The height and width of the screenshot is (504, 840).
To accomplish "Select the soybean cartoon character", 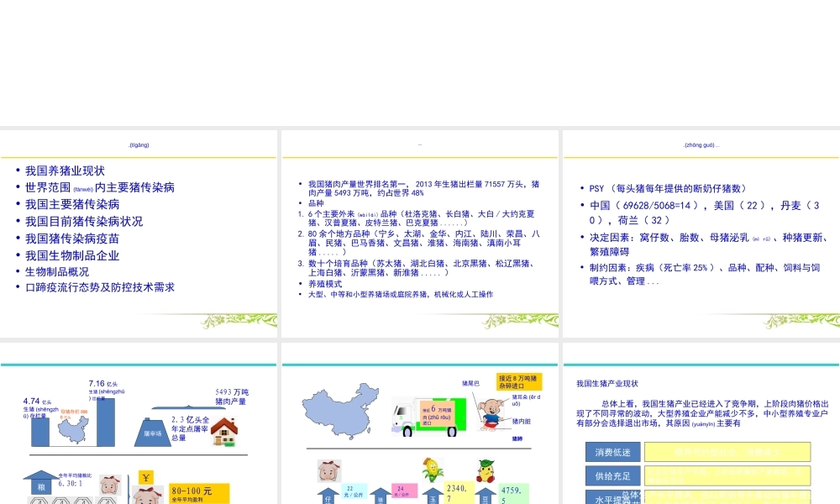I will click(486, 468).
